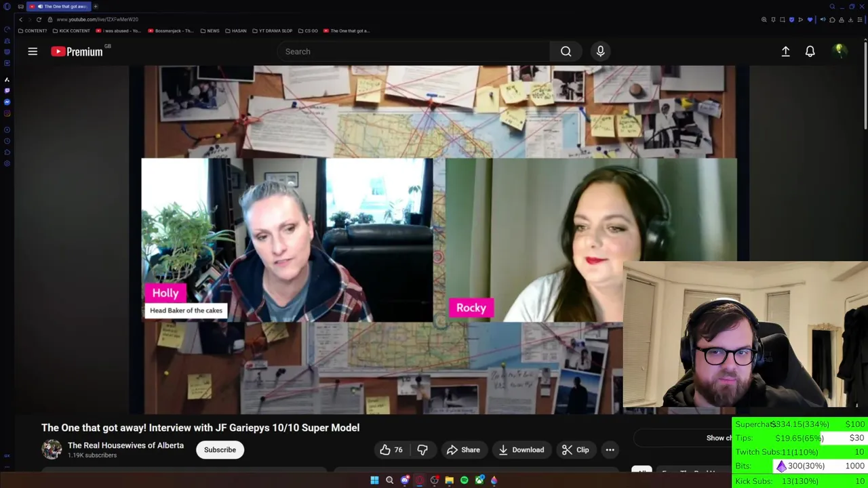Screen dimensions: 868x488
Task: Open the 'I was abused' bookmark
Action: (x=119, y=30)
